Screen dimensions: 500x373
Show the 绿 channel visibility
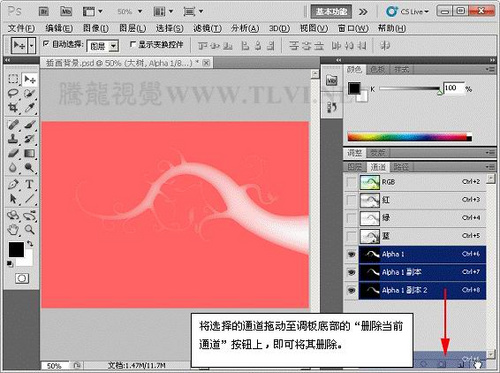click(351, 218)
